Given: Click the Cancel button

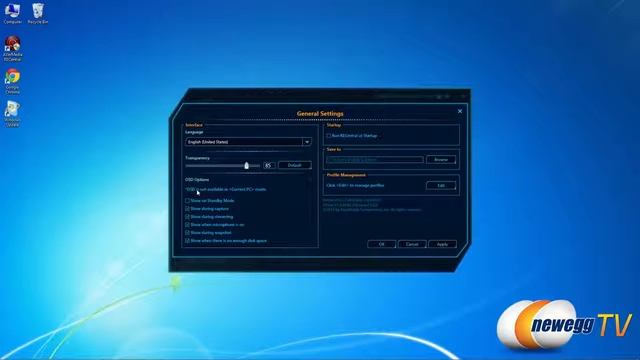Looking at the screenshot, I should (x=412, y=244).
